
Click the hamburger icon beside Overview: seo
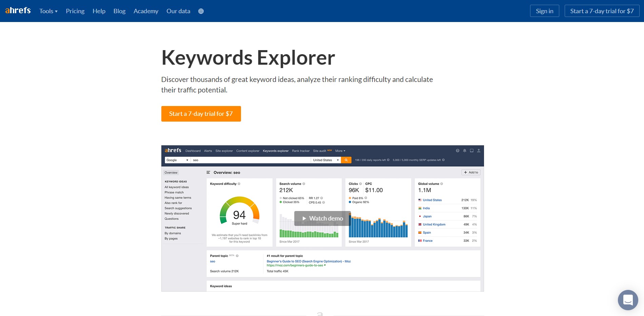pos(208,172)
